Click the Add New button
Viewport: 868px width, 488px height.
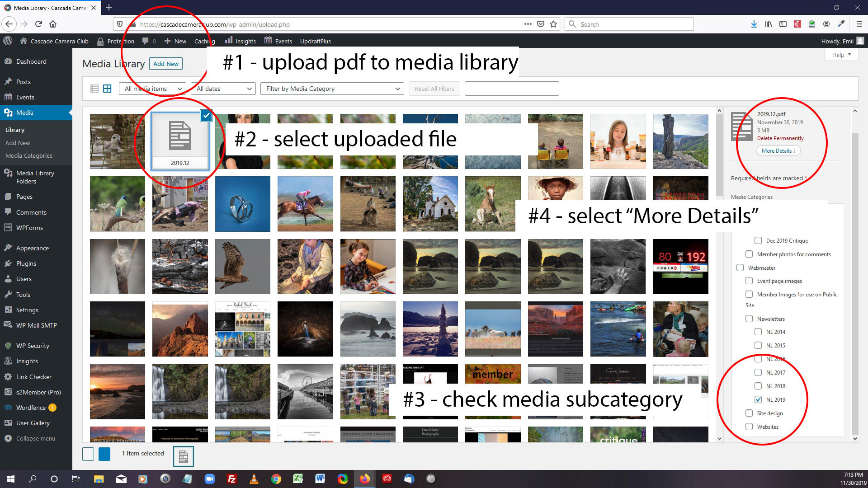(166, 64)
